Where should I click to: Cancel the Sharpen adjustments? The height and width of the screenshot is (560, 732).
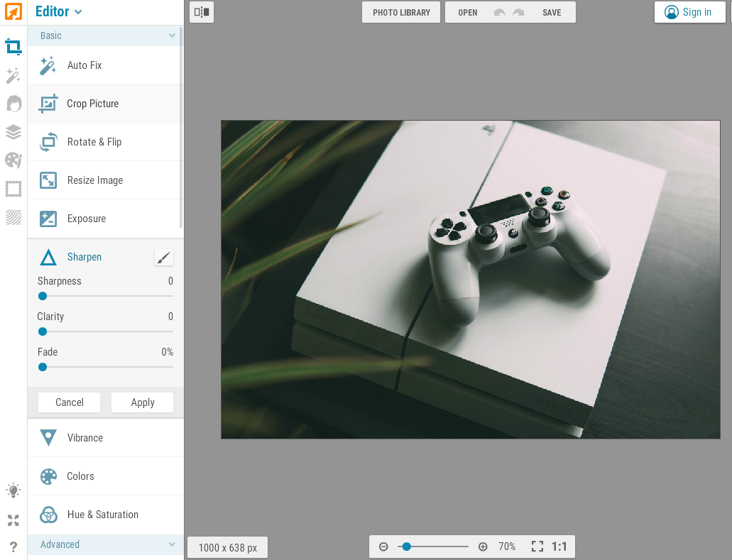tap(69, 402)
